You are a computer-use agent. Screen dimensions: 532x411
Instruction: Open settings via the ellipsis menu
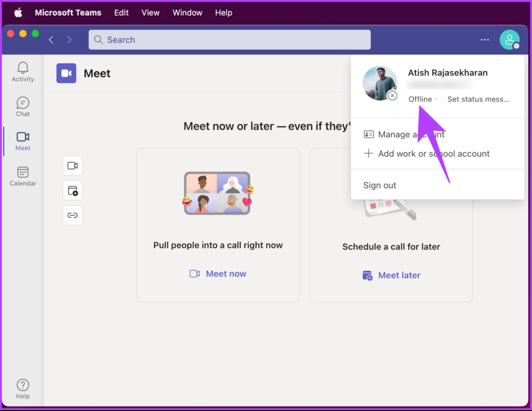(485, 39)
